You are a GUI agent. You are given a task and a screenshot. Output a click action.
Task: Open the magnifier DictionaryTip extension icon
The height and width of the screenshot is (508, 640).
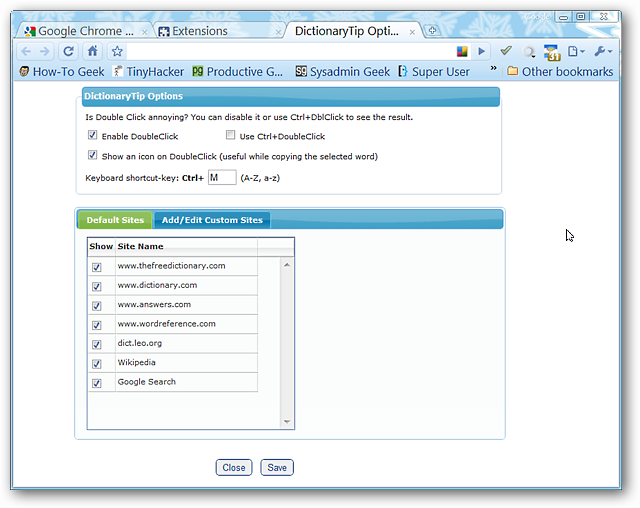tap(529, 52)
